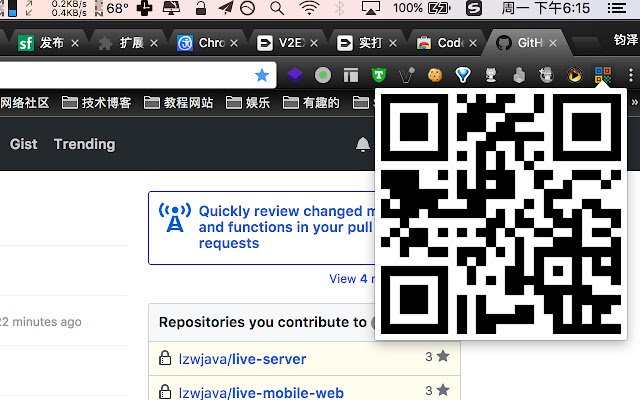Click the Tampermonkey-style monkey extension icon
The image size is (640, 400).
pyautogui.click(x=547, y=75)
